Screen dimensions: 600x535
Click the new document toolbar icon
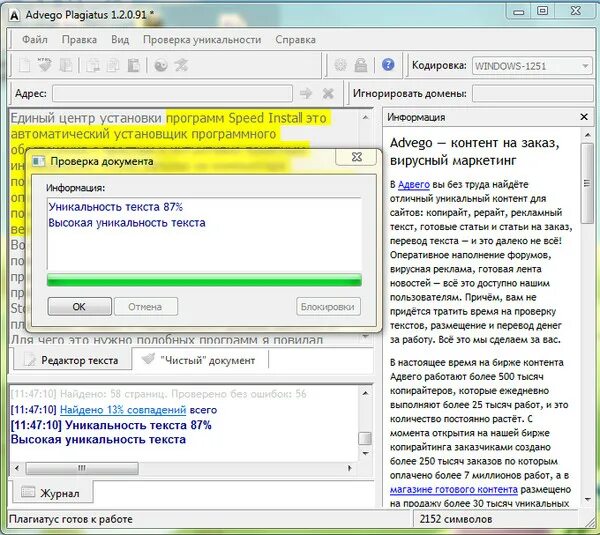[24, 65]
